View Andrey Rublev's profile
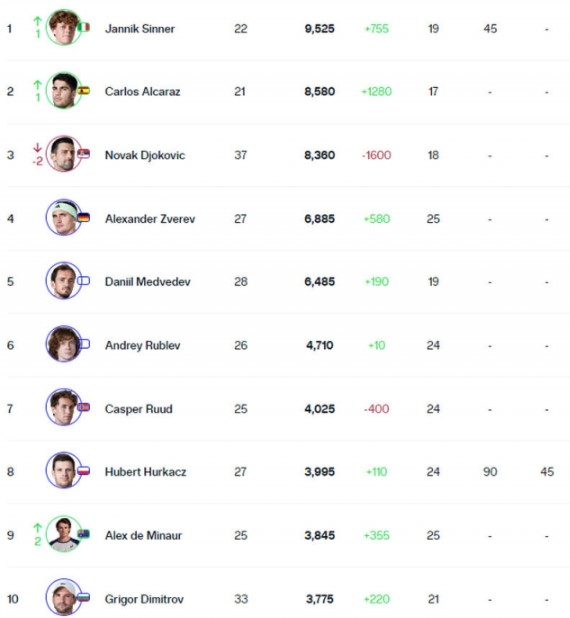This screenshot has width=570, height=618. pos(142,346)
